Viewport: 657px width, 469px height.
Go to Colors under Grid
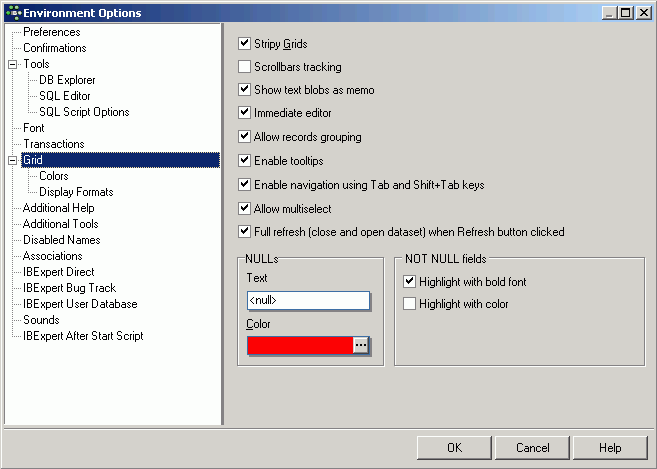(54, 176)
